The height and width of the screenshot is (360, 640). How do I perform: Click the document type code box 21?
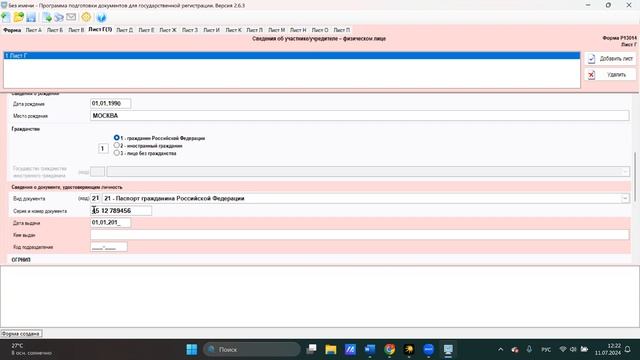[x=95, y=198]
